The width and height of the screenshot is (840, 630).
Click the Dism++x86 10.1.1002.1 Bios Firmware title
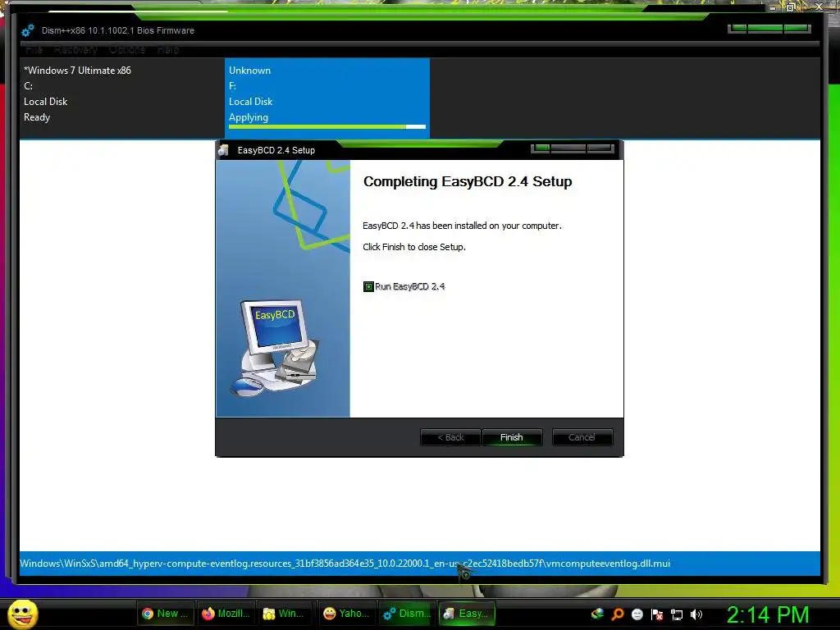click(118, 30)
